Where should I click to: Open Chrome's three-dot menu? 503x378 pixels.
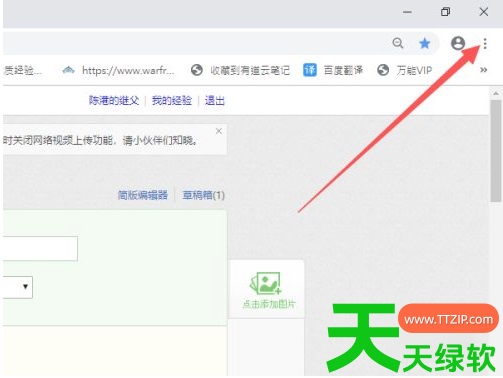click(x=485, y=43)
